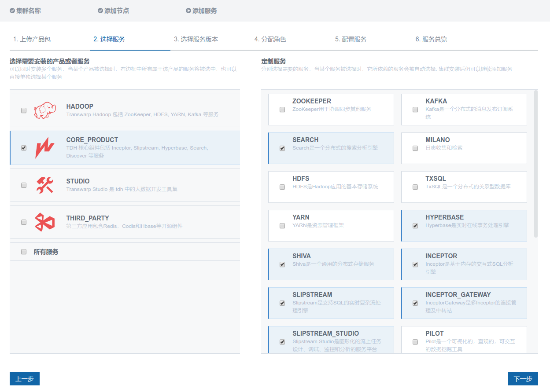The width and height of the screenshot is (550, 392).
Task: Click the STUDIO wrench tools icon
Action: click(x=45, y=185)
